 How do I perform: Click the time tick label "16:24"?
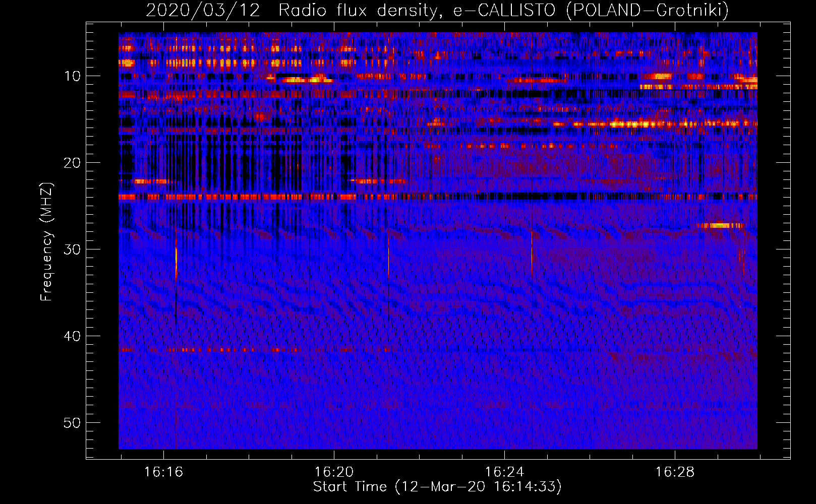(x=504, y=472)
